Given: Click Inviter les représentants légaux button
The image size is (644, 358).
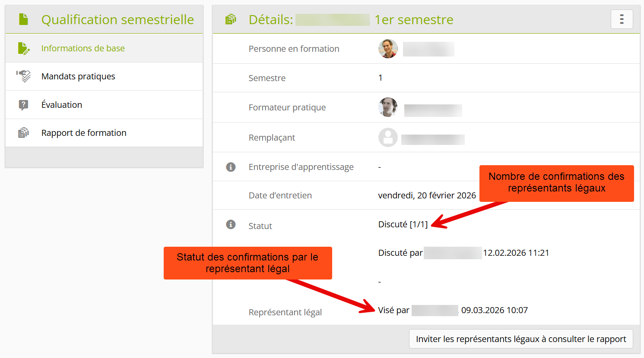Looking at the screenshot, I should (521, 339).
